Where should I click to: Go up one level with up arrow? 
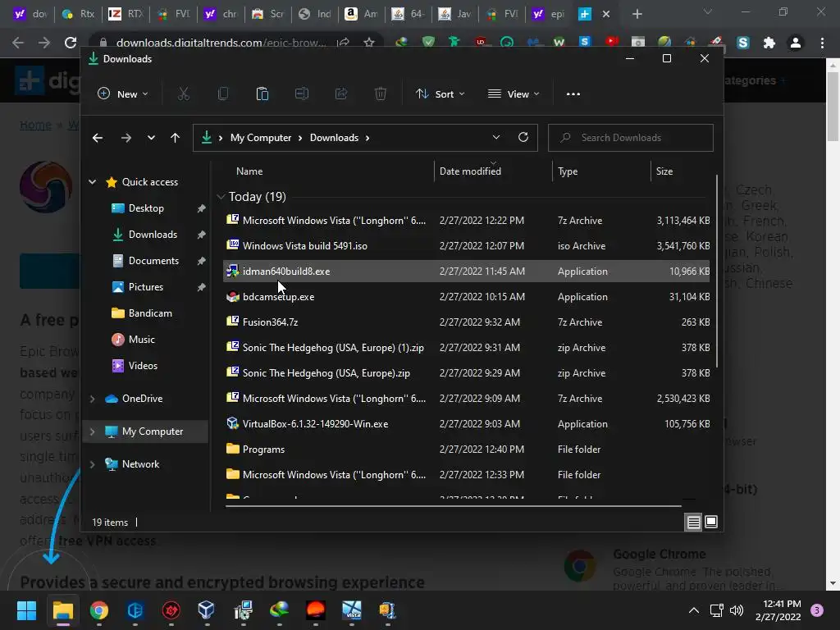[x=176, y=138]
